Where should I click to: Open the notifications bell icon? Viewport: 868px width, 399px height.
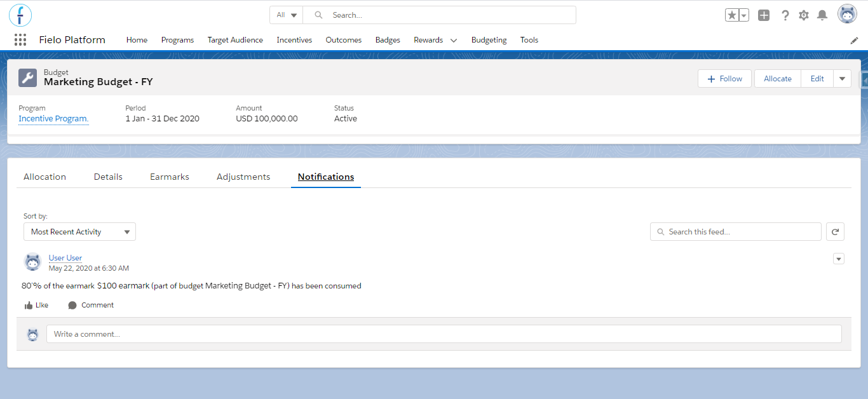pos(822,15)
